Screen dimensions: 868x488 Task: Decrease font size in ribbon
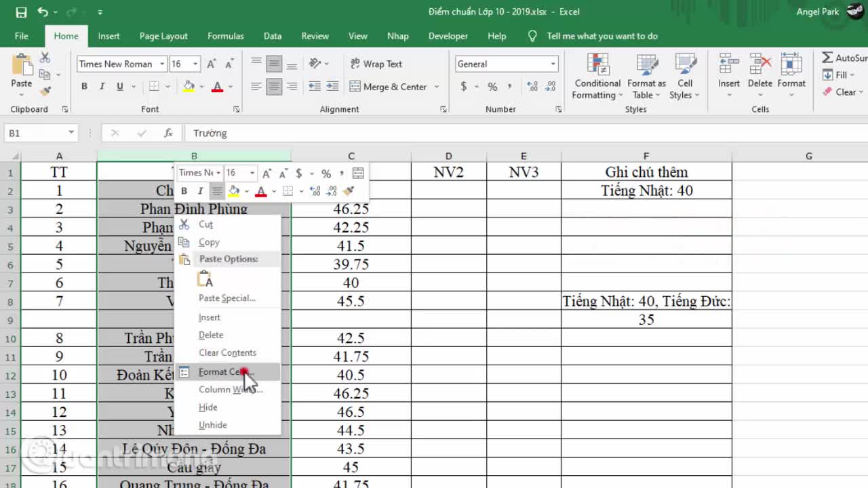[x=229, y=64]
